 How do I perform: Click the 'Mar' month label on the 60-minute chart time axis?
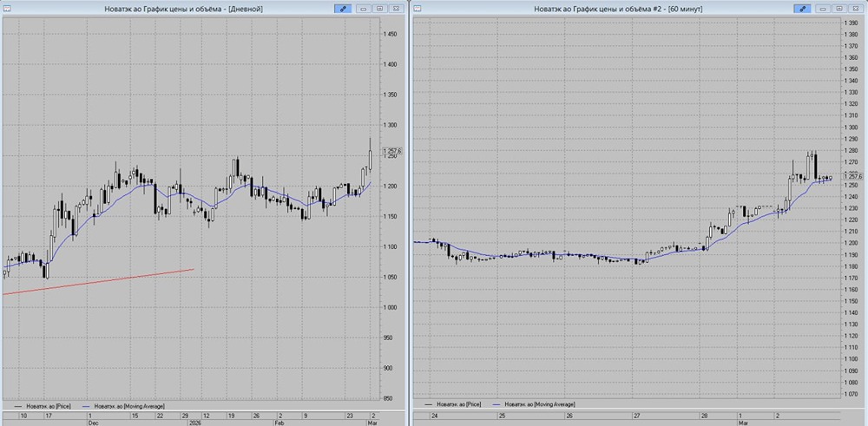coord(745,423)
